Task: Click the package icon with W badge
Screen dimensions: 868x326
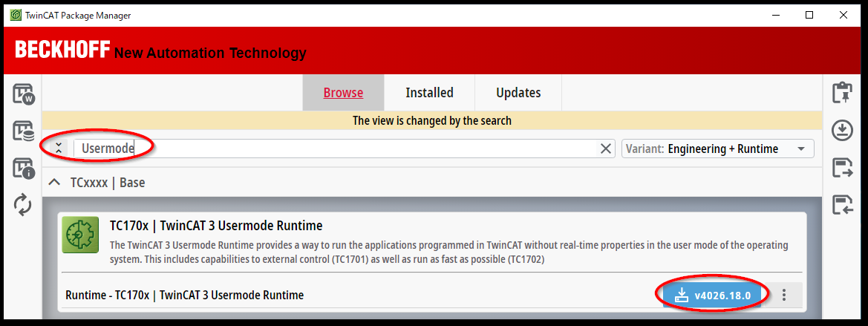Action: (23, 94)
